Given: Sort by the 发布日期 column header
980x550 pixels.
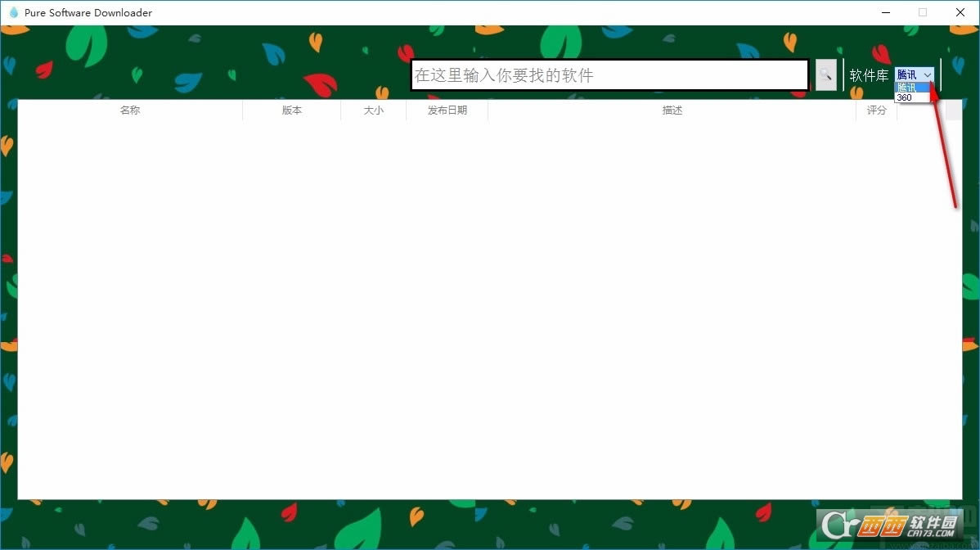Looking at the screenshot, I should [447, 110].
